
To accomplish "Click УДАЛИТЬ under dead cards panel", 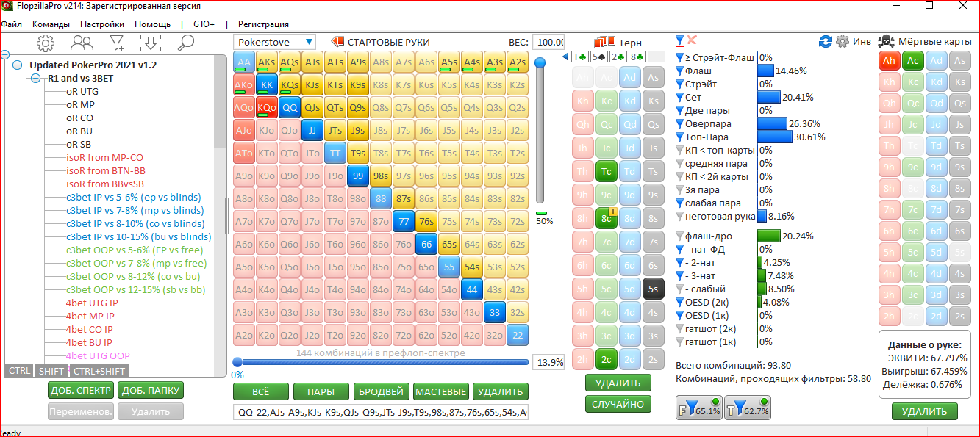I will [924, 411].
